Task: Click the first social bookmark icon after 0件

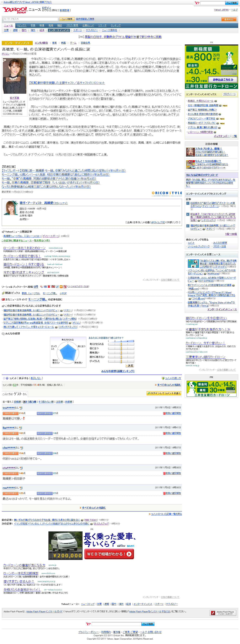Action: pos(41,286)
